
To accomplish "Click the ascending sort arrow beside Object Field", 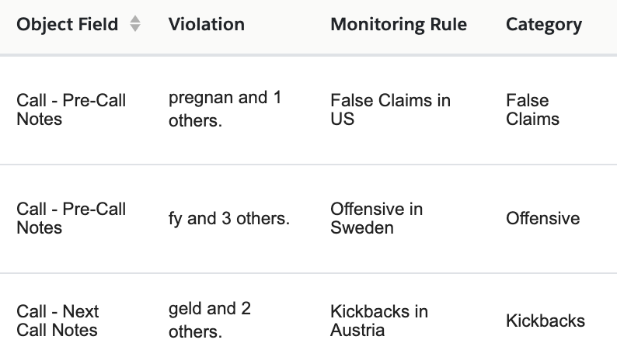I will tap(135, 19).
